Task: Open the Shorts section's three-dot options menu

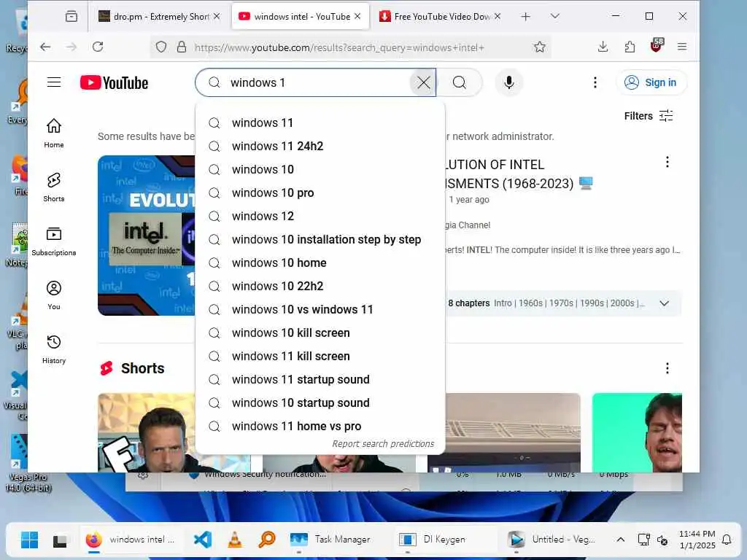Action: point(667,368)
